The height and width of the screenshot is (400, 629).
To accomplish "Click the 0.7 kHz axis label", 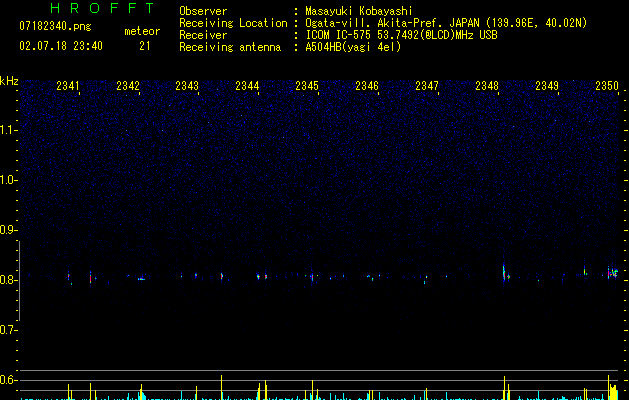I will pos(7,330).
